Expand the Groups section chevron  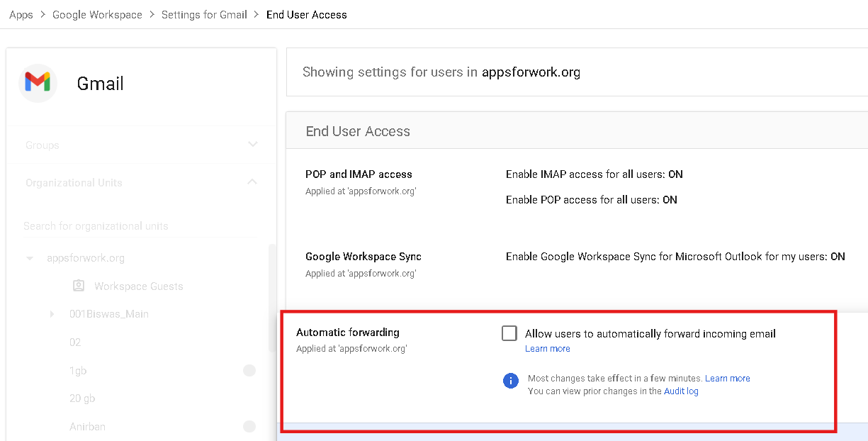pos(253,145)
